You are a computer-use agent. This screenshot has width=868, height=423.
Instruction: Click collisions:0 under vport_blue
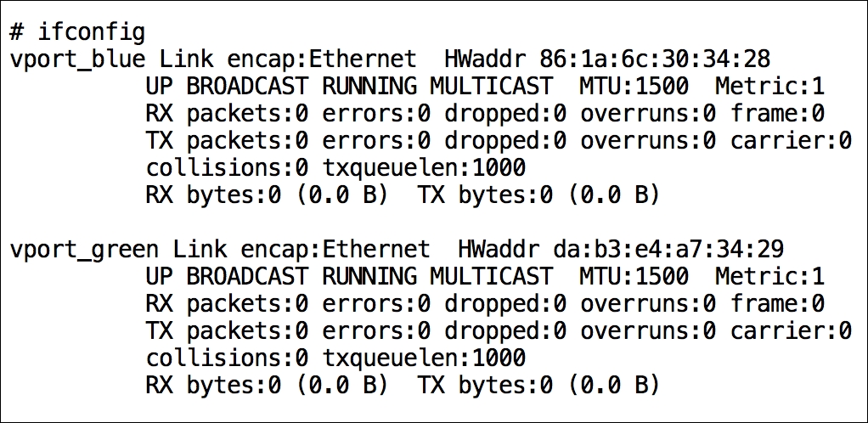227,168
